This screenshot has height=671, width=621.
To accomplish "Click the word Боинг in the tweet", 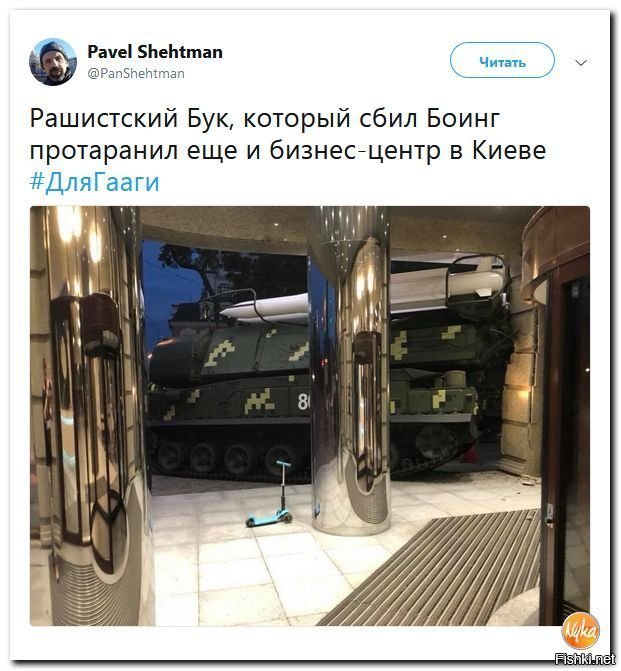I will pos(463,118).
